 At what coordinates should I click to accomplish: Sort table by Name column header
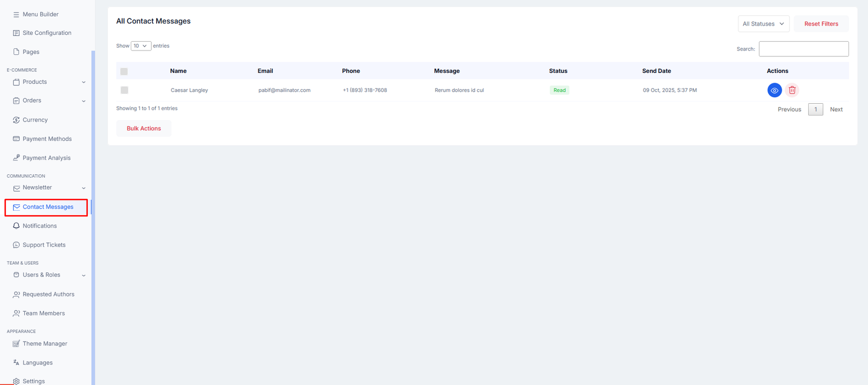tap(178, 71)
